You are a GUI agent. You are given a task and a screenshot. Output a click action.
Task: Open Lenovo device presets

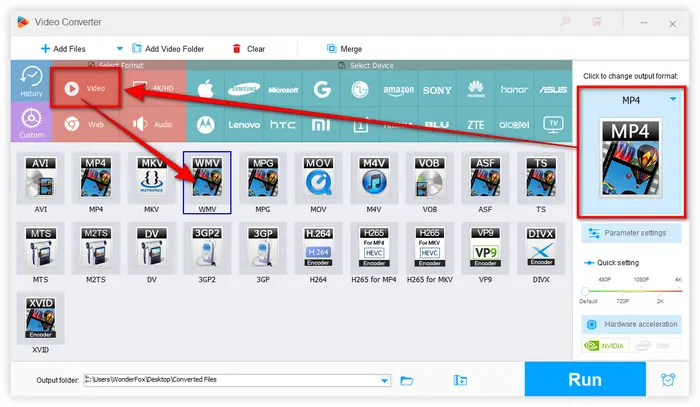click(x=244, y=125)
